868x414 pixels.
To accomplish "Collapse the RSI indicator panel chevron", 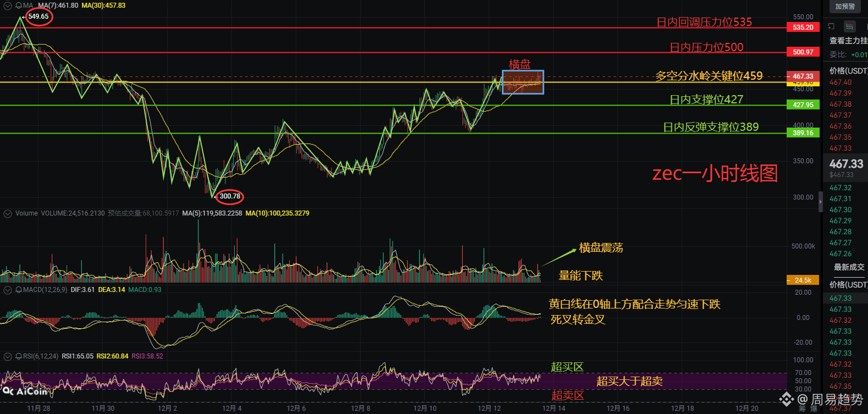I will (x=8, y=356).
